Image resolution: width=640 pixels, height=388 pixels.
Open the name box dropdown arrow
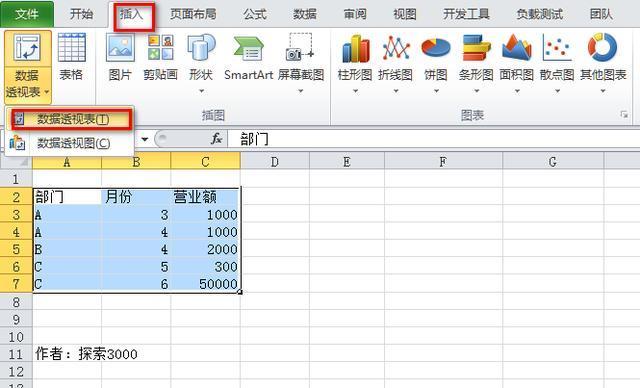[144, 139]
